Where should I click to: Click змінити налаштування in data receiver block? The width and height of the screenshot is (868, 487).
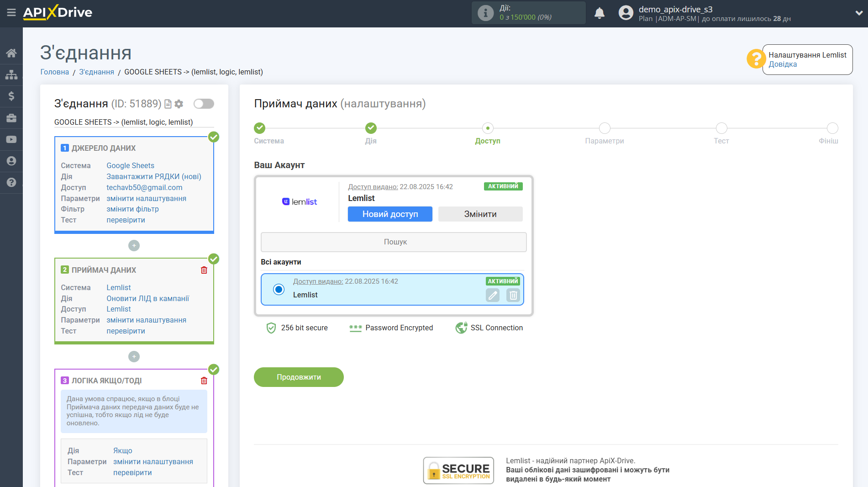click(x=146, y=320)
